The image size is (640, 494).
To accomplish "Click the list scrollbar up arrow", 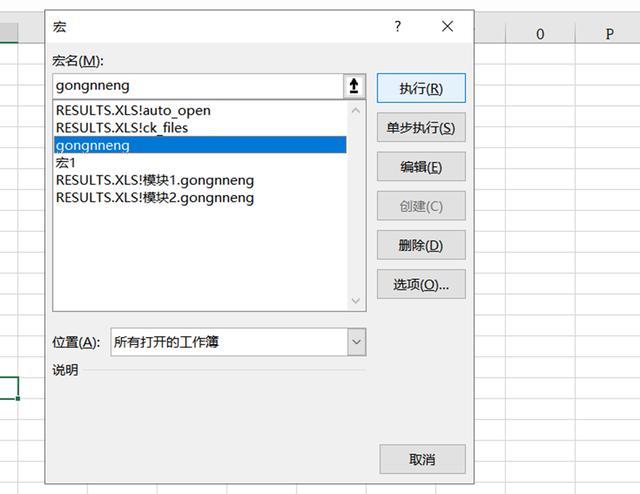I will pos(357,111).
